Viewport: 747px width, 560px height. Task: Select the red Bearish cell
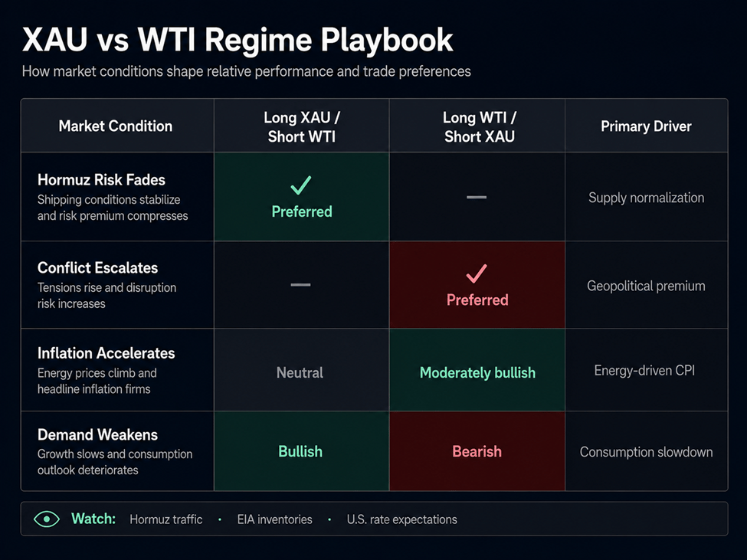(x=477, y=451)
